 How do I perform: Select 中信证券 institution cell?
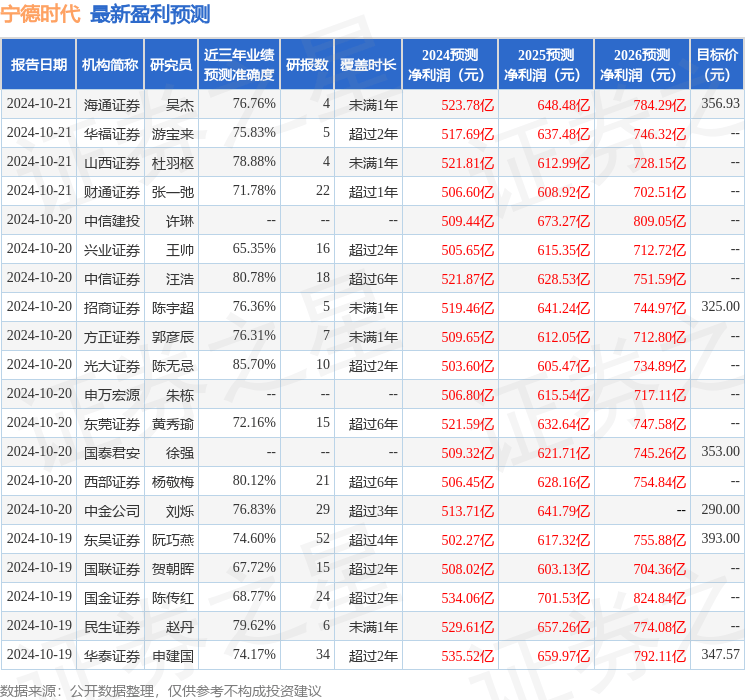(x=112, y=278)
